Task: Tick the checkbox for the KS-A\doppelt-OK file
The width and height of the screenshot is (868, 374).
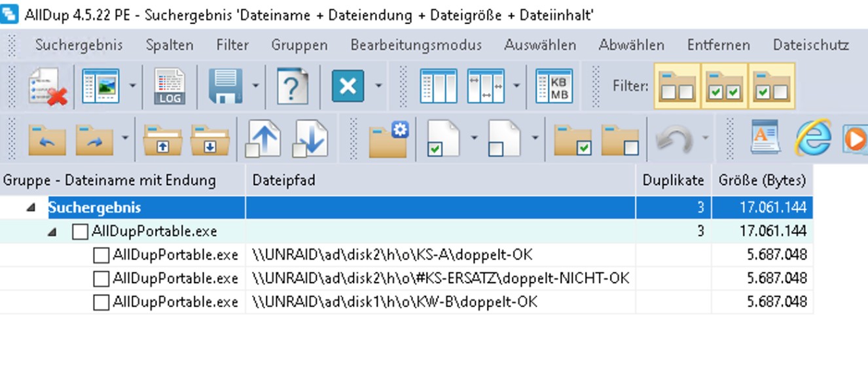Action: coord(101,255)
